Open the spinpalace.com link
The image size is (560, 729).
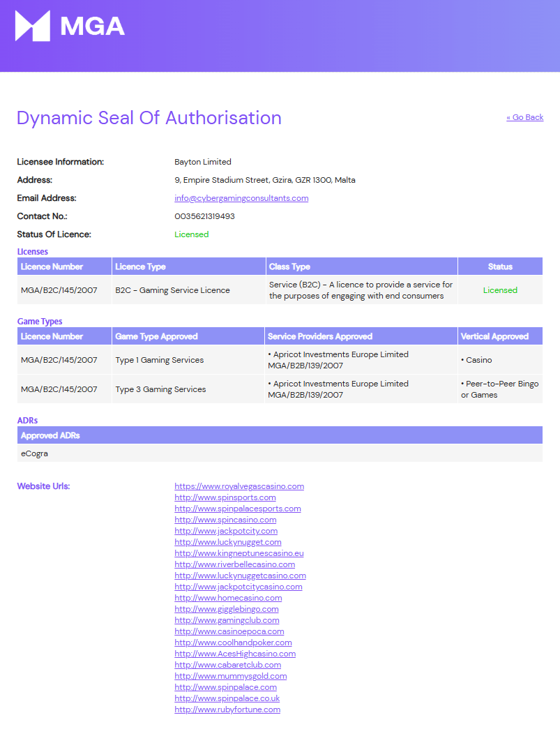pyautogui.click(x=225, y=687)
